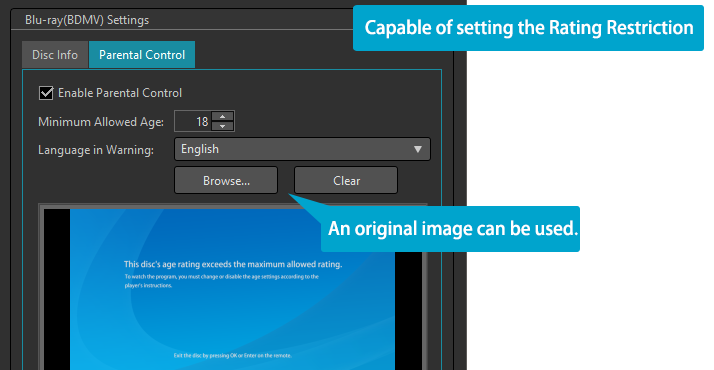Image resolution: width=714 pixels, height=370 pixels.
Task: Click the Blu-ray(BDMV) Settings title
Action: [87, 20]
